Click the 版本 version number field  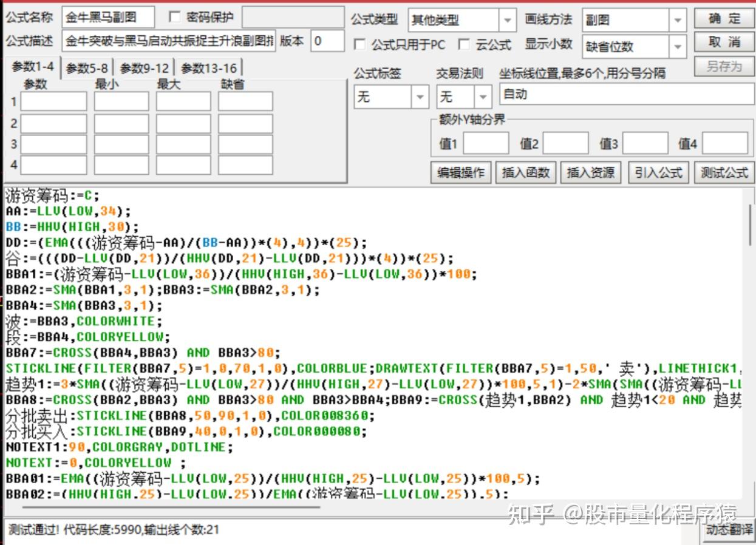327,41
